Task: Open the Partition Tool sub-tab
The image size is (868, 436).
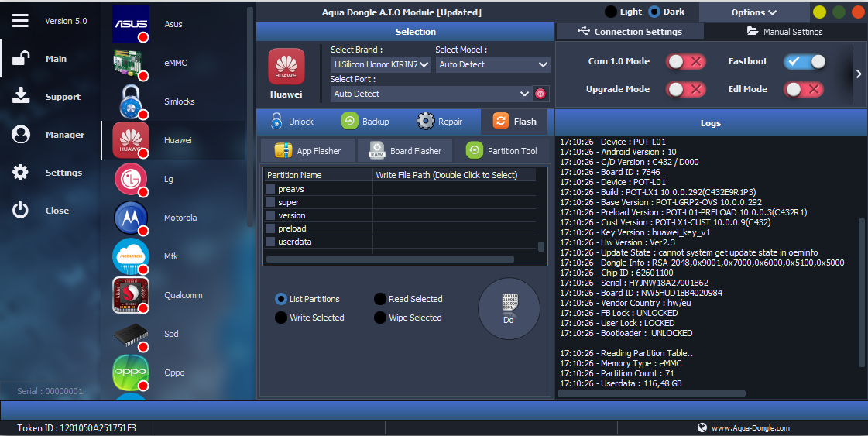Action: pos(502,151)
